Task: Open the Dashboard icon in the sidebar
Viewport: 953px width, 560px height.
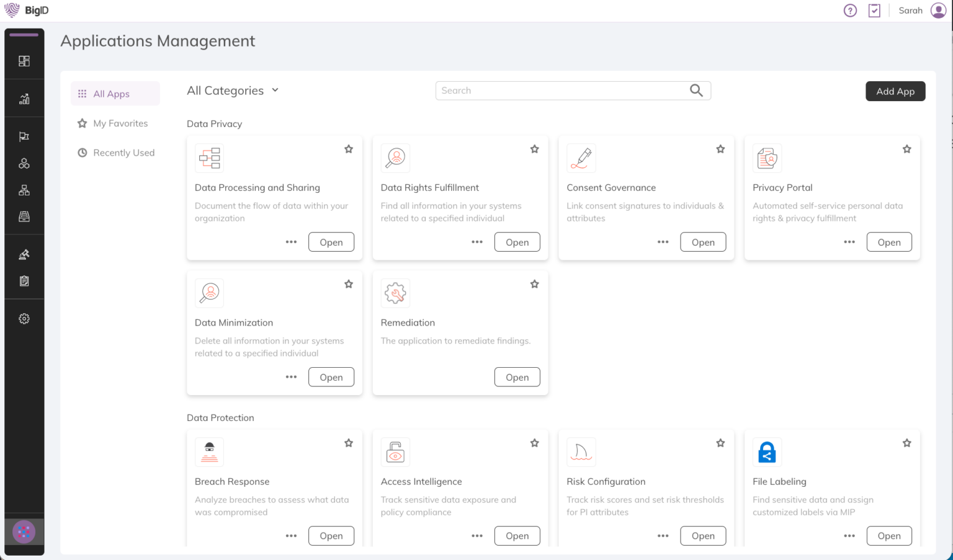Action: click(x=24, y=61)
